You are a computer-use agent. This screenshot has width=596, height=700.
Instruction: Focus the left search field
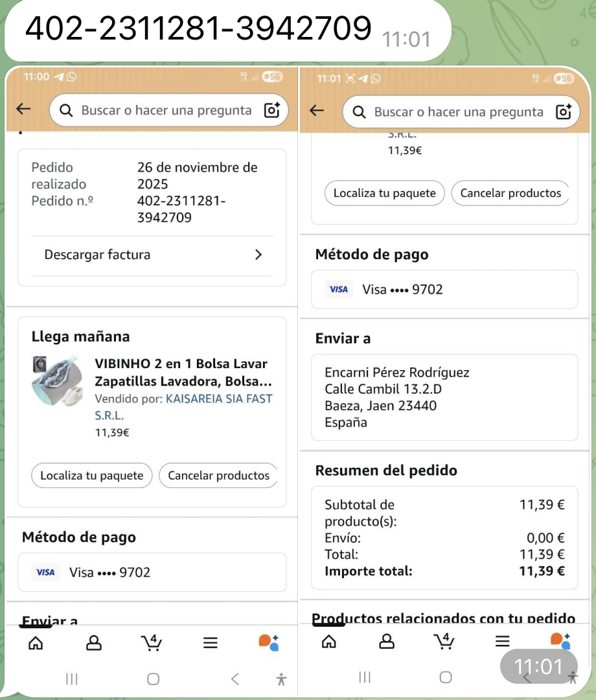pos(168,110)
